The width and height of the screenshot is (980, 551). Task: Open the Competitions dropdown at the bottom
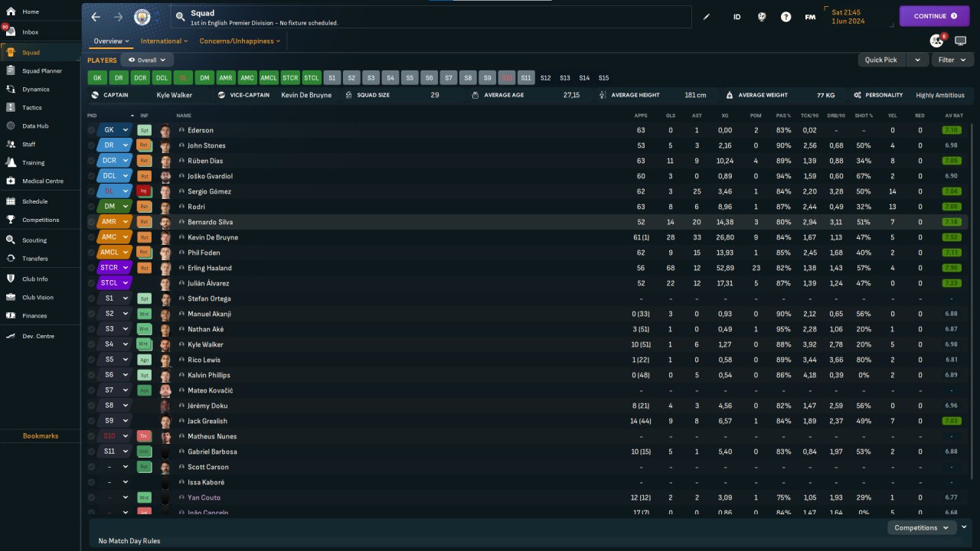tap(921, 527)
